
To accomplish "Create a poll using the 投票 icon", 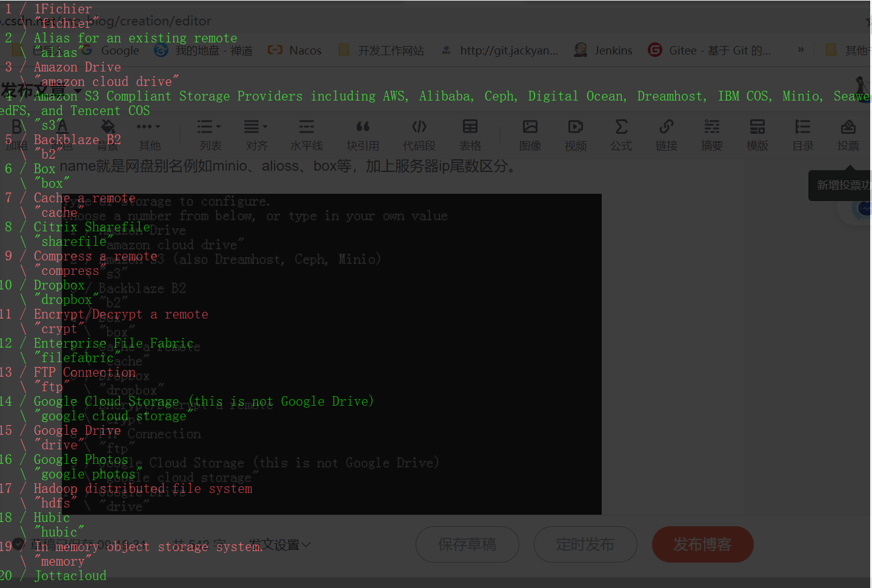I will tap(848, 134).
